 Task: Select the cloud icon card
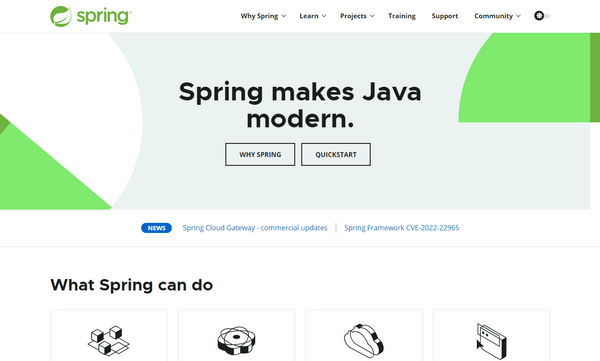click(x=364, y=335)
